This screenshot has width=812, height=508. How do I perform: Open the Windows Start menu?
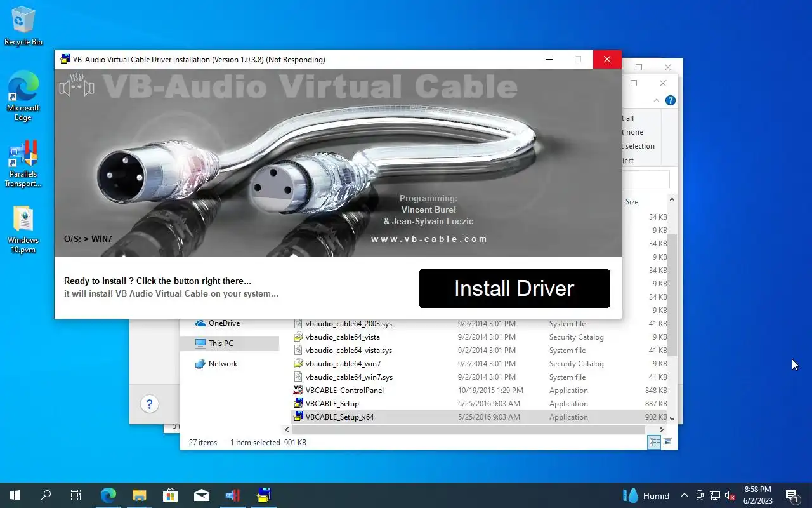click(x=15, y=495)
